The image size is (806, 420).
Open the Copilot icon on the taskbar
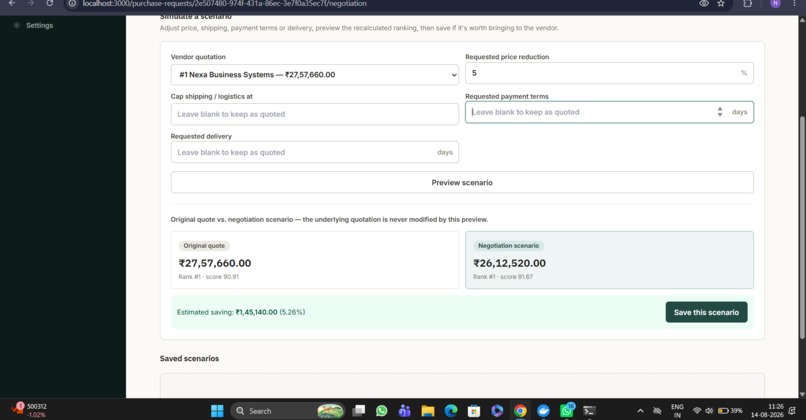(497, 411)
